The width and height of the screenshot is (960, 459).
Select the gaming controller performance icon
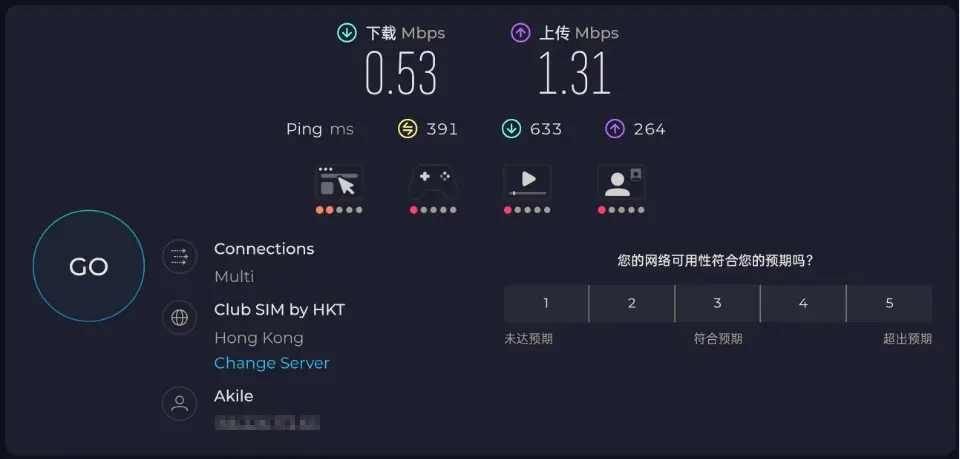tap(433, 184)
